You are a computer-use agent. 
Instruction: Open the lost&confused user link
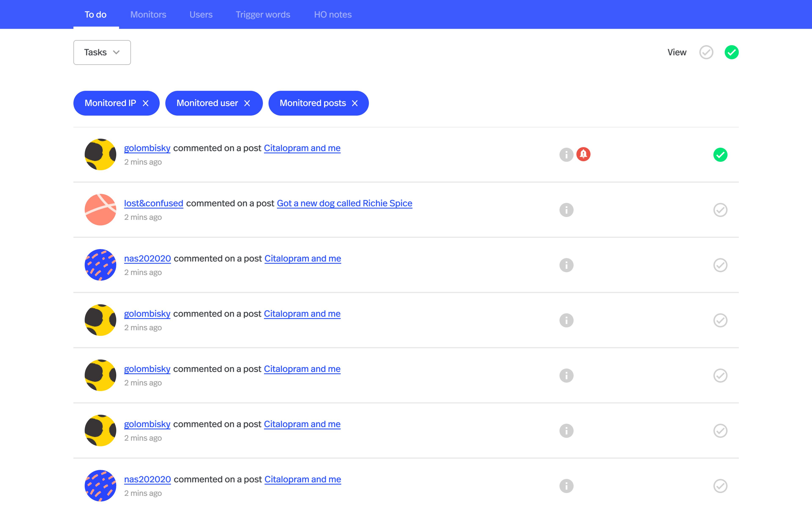[x=153, y=203]
